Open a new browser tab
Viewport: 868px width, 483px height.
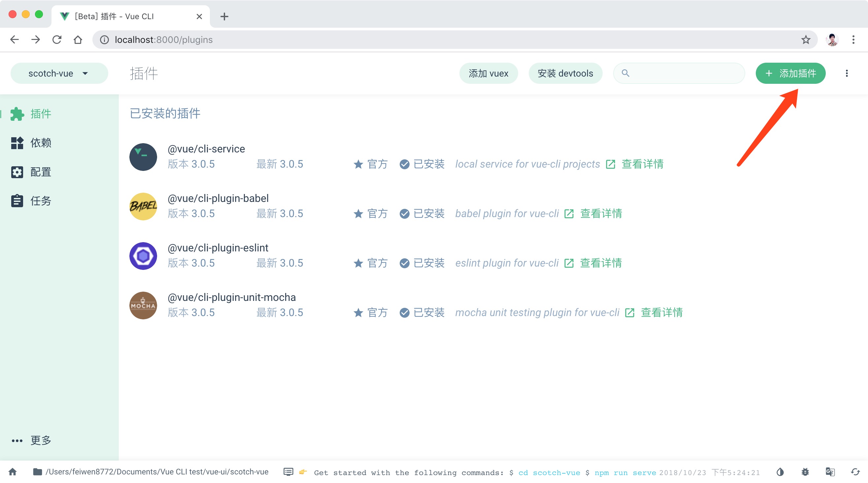(224, 16)
